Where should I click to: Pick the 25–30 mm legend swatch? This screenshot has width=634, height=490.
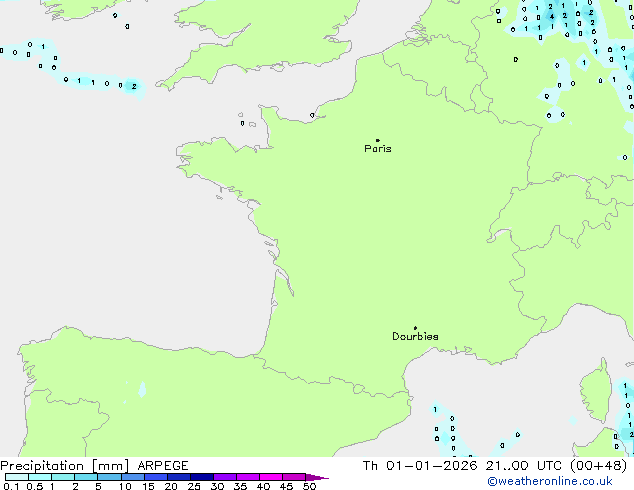point(202,477)
